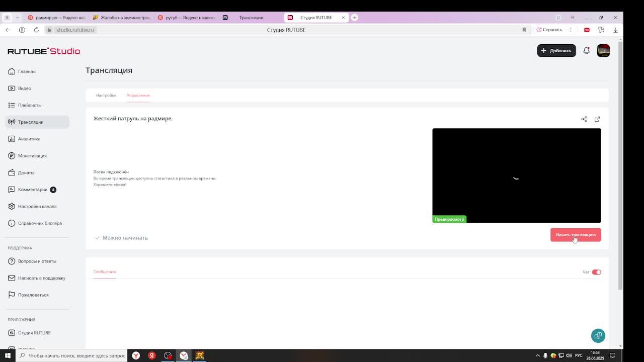Switch to the Настройки tab

[x=106, y=95]
